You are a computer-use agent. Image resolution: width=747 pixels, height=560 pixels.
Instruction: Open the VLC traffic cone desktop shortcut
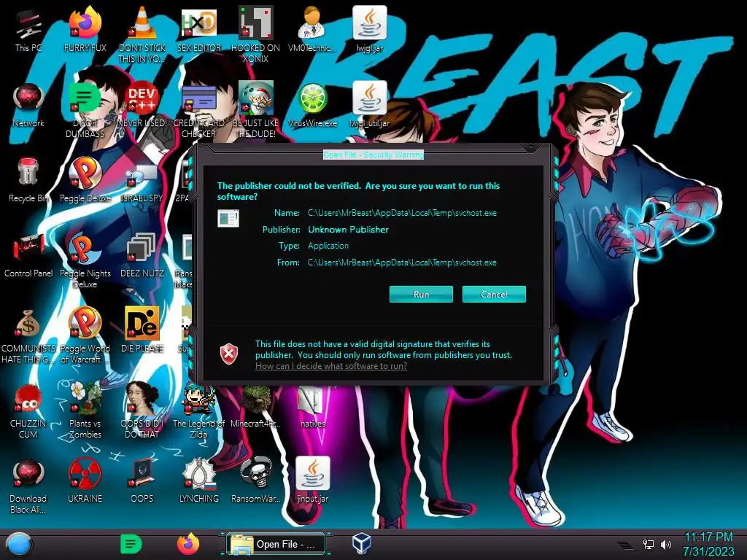click(x=142, y=34)
